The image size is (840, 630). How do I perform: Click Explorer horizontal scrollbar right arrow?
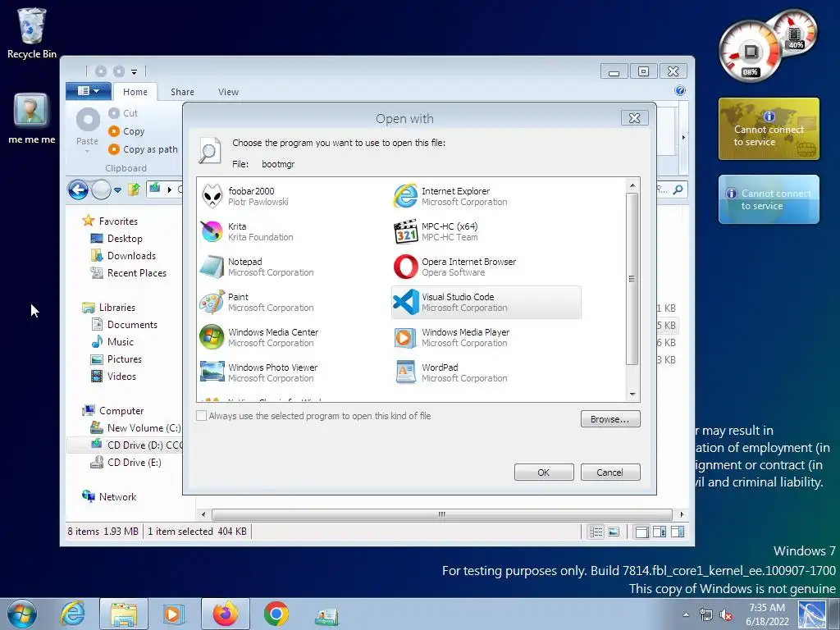[x=682, y=514]
